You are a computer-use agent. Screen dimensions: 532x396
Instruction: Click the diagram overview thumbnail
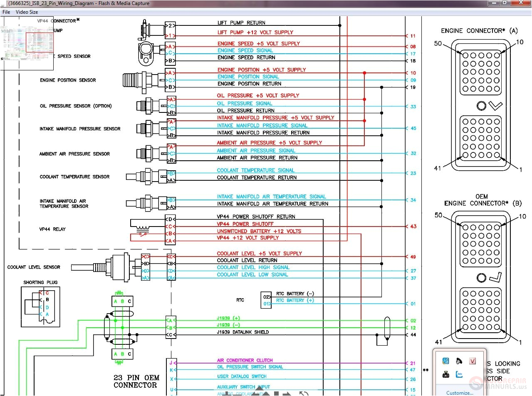click(27, 44)
